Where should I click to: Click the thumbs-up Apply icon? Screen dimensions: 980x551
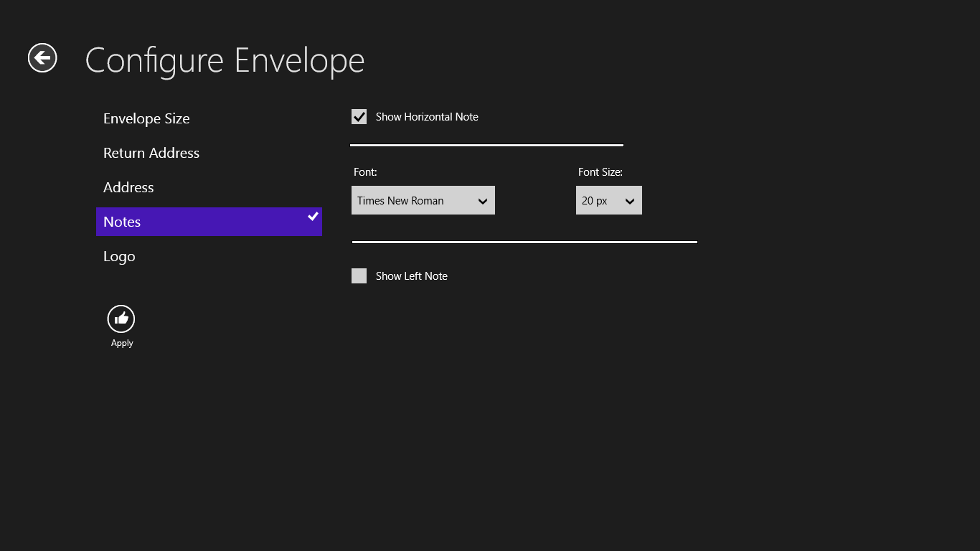(121, 319)
